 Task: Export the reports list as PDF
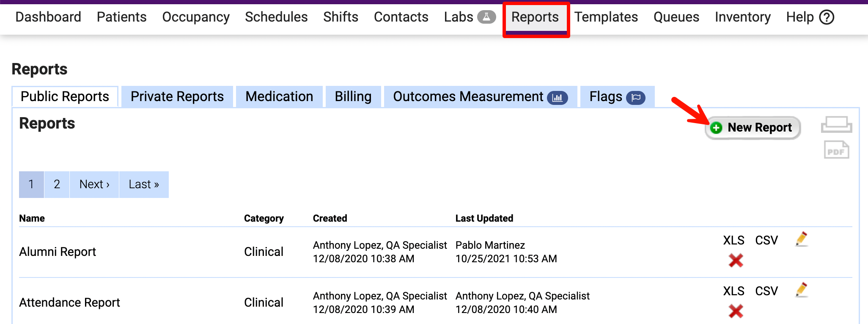point(836,150)
